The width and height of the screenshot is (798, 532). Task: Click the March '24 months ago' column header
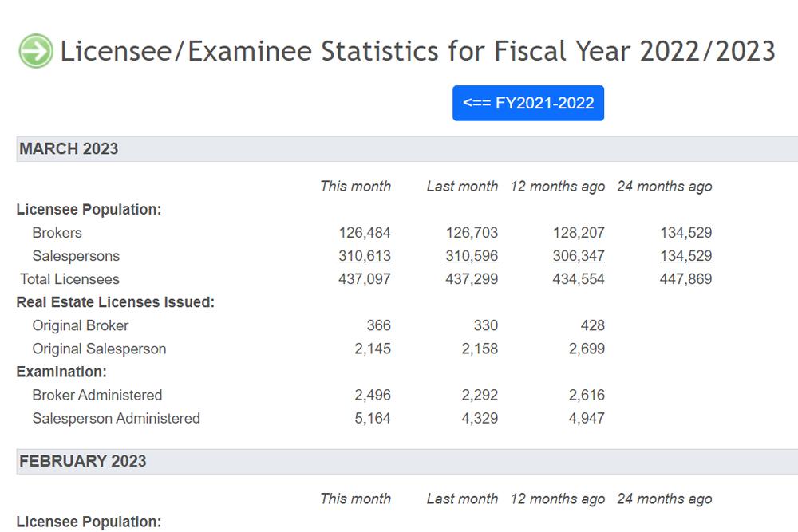(665, 187)
